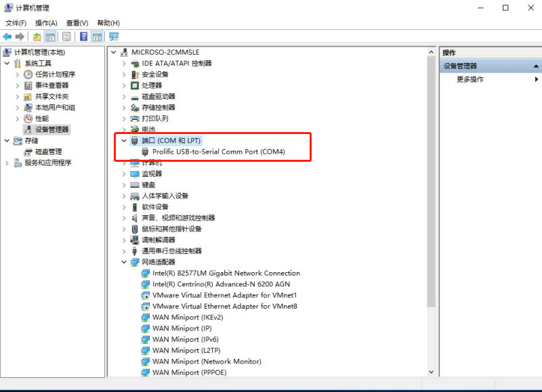This screenshot has height=392, width=542.
Task: Click the device list scroll up arrow
Action: click(431, 52)
